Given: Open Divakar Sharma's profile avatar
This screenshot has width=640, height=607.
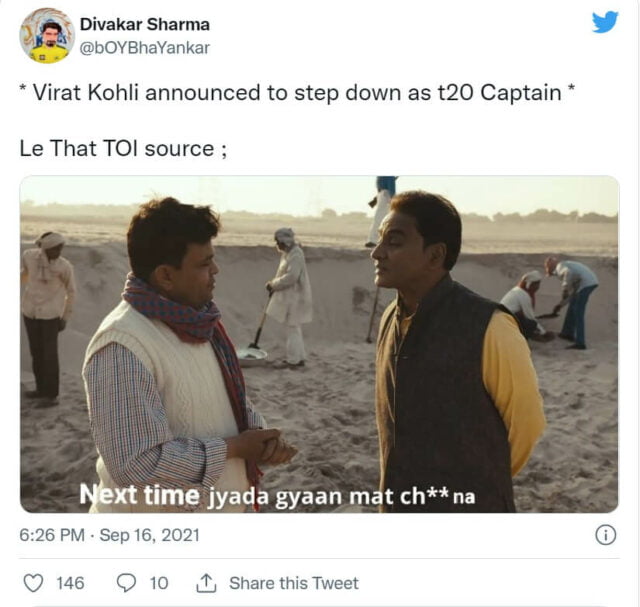Looking at the screenshot, I should tap(47, 36).
